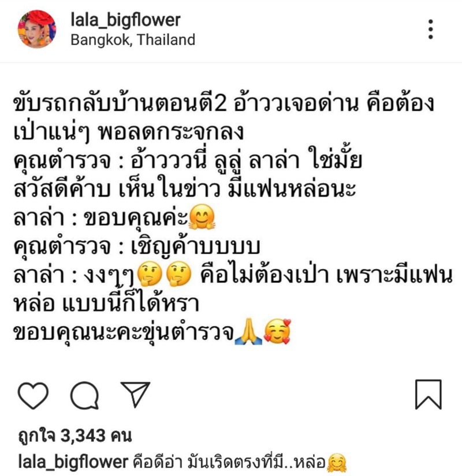
Task: Click the last line ขอบคุณนะคะขุ่นตำรวจ
Action: click(124, 332)
